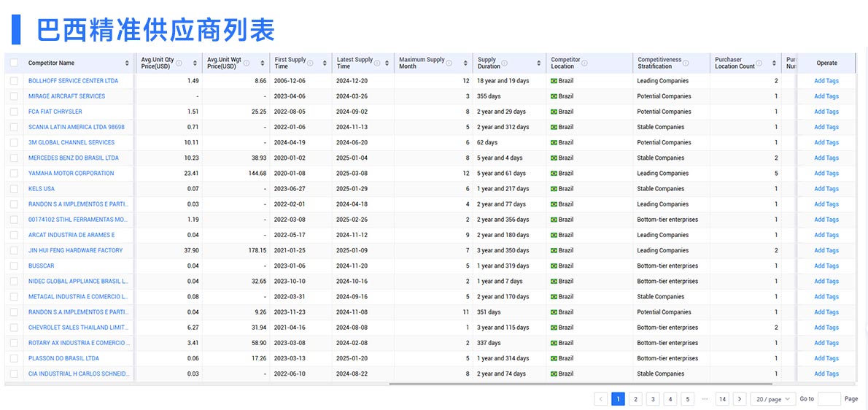This screenshot has width=868, height=410.
Task: Open JIN HUI FENG HARDWARE FACTORY link
Action: 75,250
